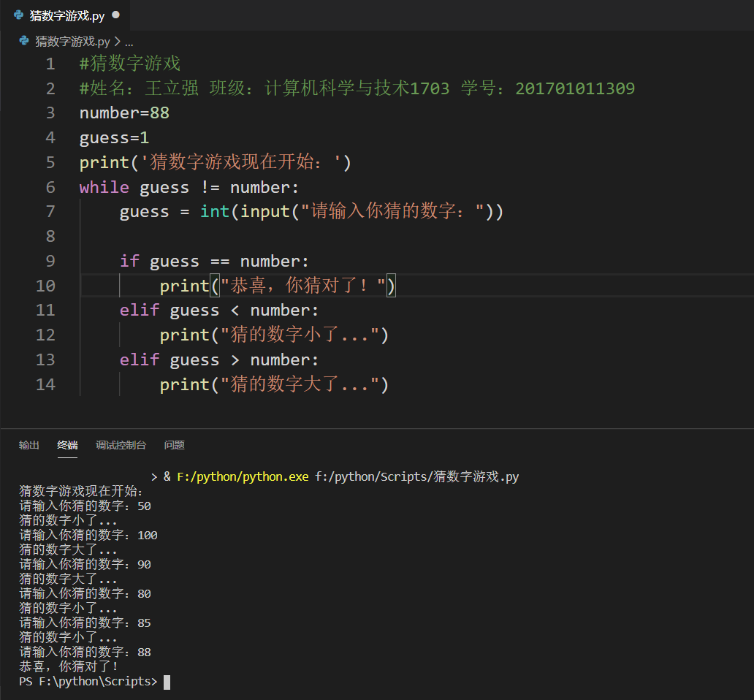Viewport: 754px width, 700px height.
Task: Open the 问题 panel
Action: tap(175, 445)
